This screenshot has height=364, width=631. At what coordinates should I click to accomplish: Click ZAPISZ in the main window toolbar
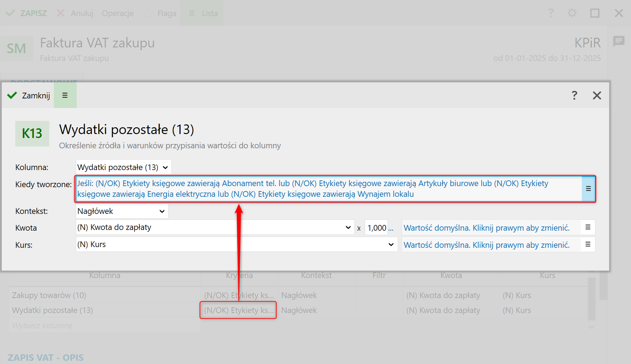click(26, 13)
